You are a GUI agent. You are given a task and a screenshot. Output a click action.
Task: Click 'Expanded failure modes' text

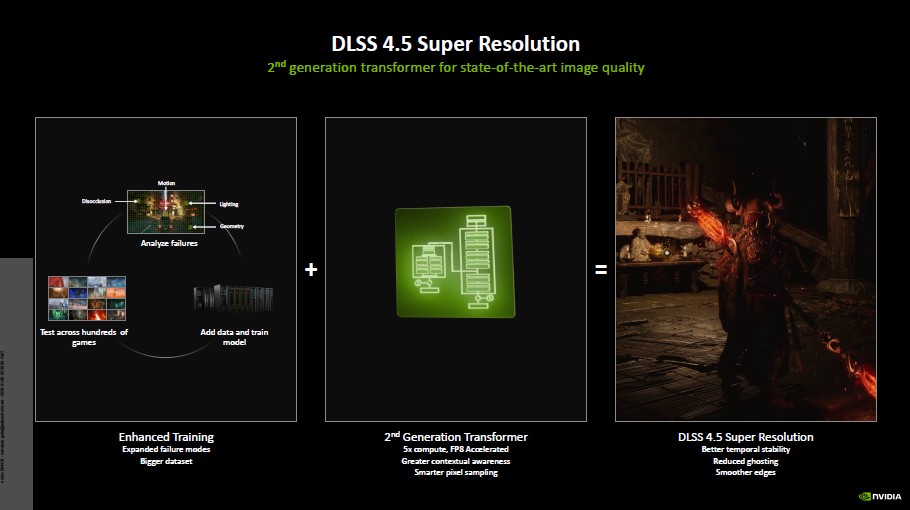click(166, 449)
